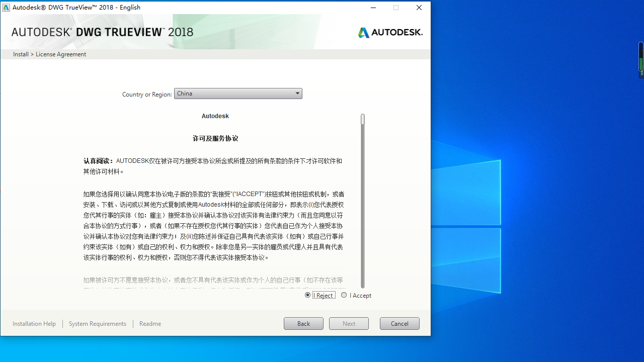Open Installation Help
The height and width of the screenshot is (362, 644).
pos(34,323)
